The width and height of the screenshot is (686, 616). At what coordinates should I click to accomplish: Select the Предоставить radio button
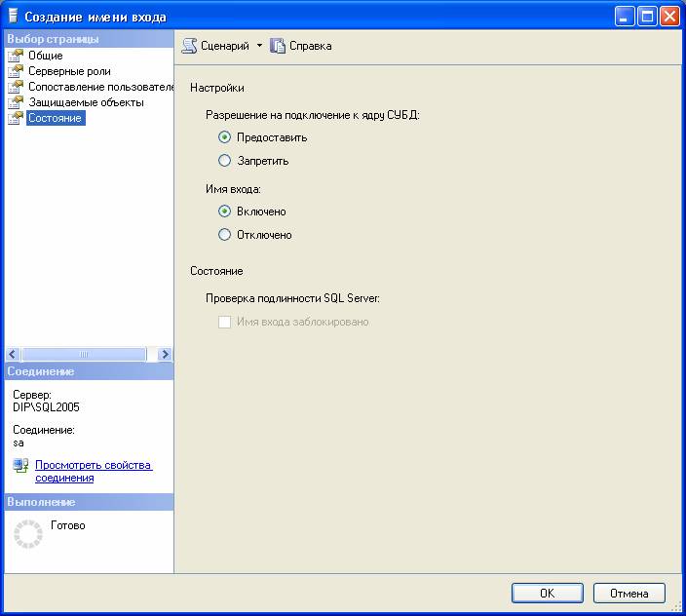pos(225,137)
